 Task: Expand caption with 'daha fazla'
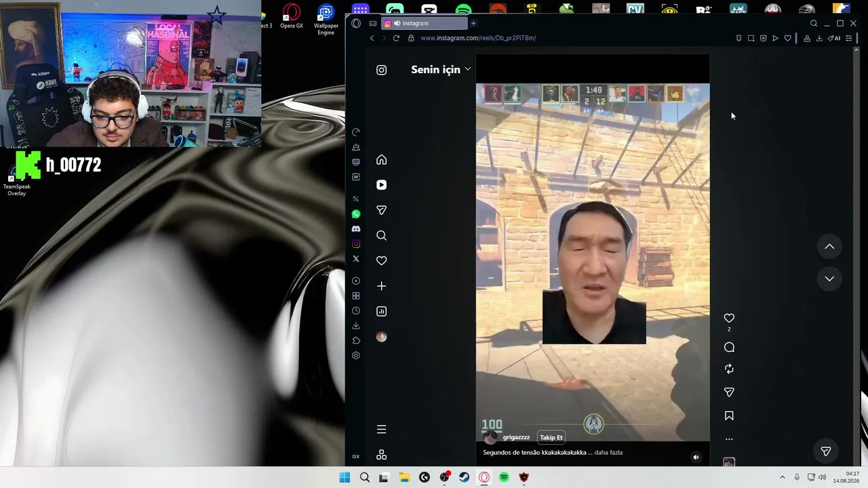[608, 453]
